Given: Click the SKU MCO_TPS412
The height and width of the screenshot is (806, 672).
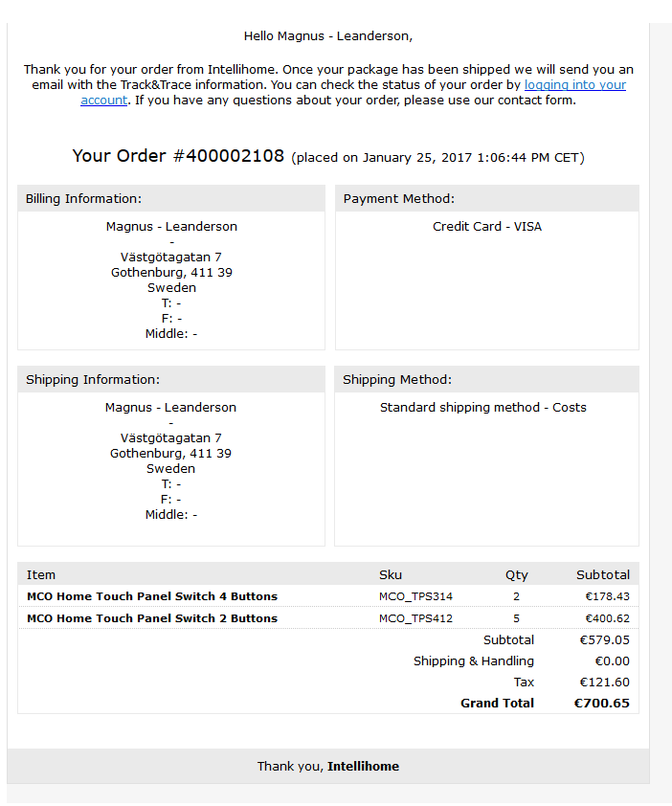Looking at the screenshot, I should click(x=416, y=619).
